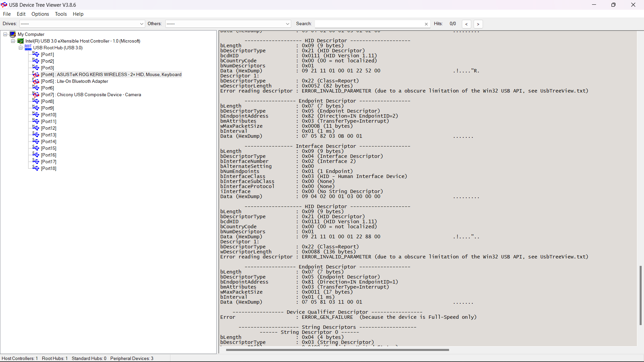
Task: Open the Options menu
Action: pyautogui.click(x=40, y=14)
